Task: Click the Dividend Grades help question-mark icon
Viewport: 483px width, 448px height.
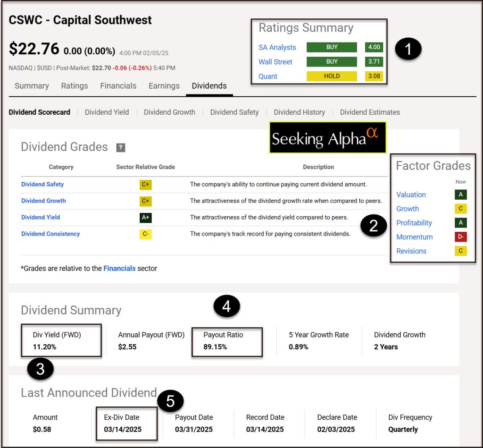Action: (121, 148)
